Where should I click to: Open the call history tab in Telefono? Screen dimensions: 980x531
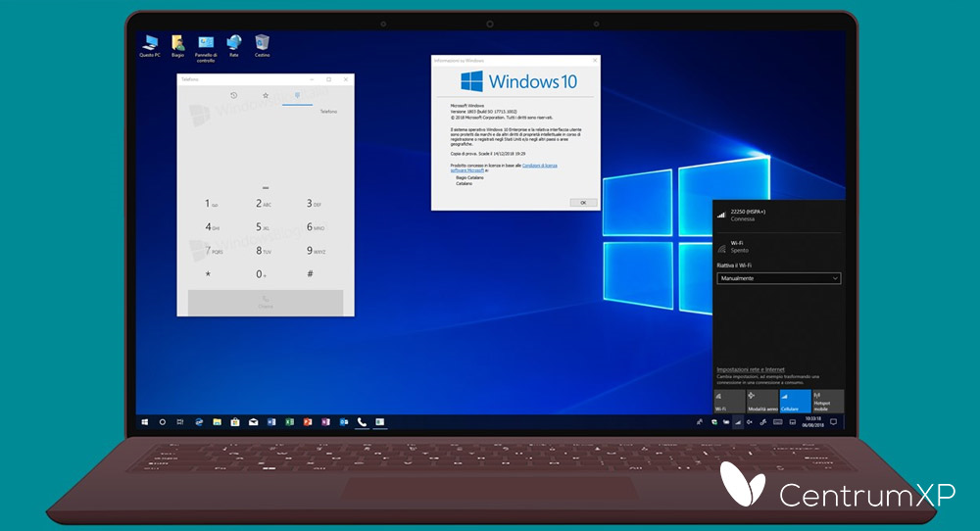234,96
